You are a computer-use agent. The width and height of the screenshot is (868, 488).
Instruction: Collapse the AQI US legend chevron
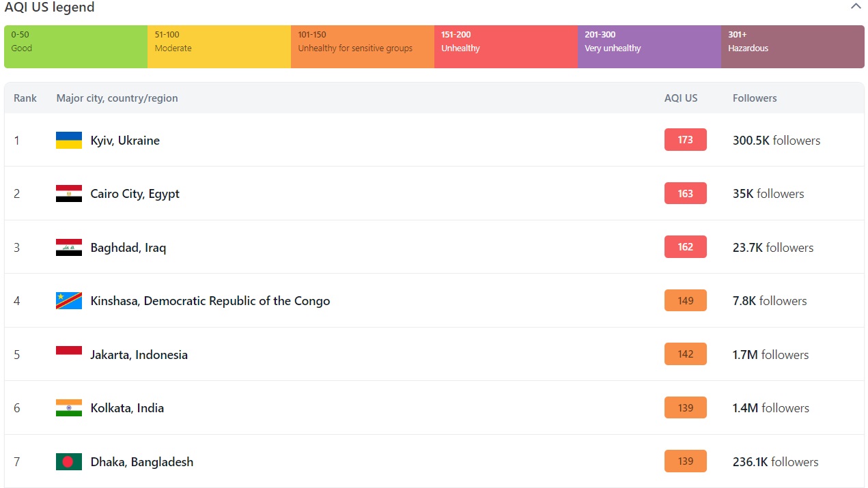(x=855, y=7)
